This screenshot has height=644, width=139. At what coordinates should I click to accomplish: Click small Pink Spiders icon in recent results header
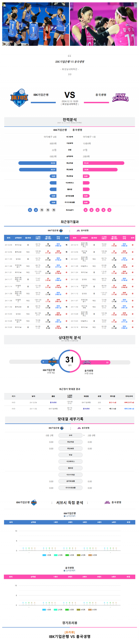point(78,231)
